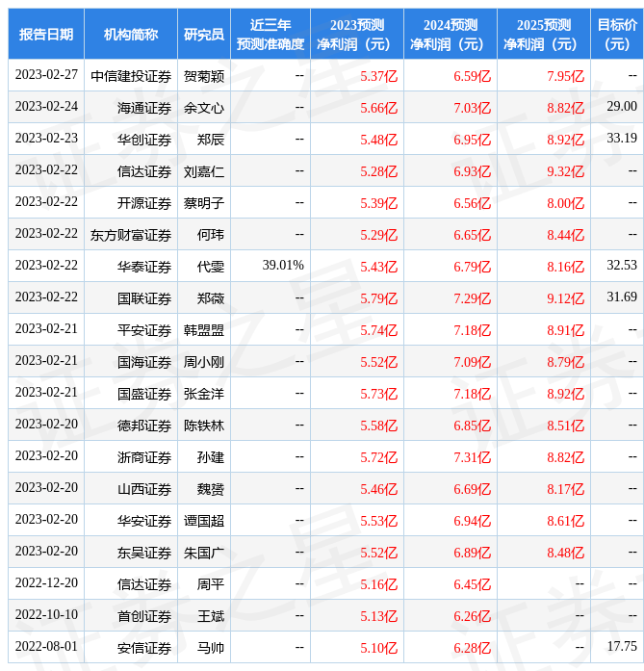644x671 pixels.
Task: Click the 目标价 column header
Action: 617,35
